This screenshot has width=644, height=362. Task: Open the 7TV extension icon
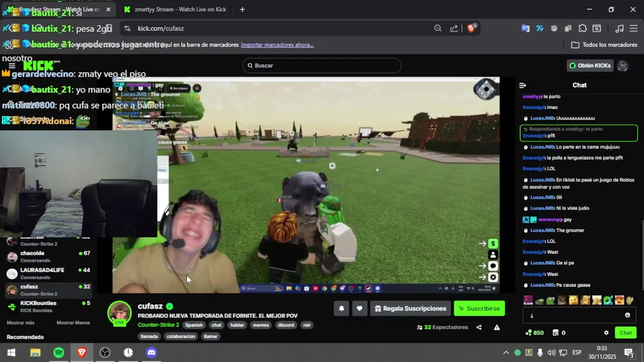pyautogui.click(x=540, y=28)
